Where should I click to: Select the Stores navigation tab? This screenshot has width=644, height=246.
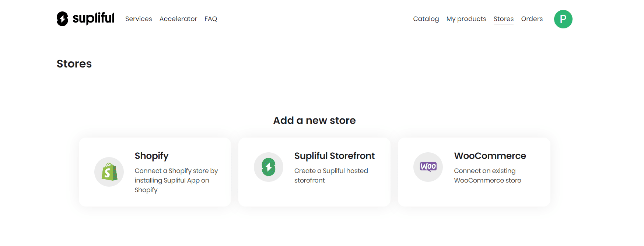click(504, 19)
